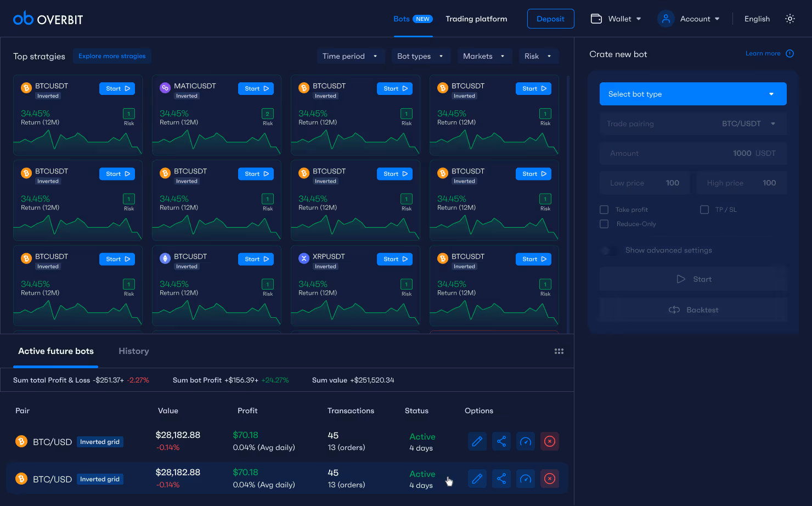Open the bots table options dots
The width and height of the screenshot is (812, 506).
[x=559, y=351]
